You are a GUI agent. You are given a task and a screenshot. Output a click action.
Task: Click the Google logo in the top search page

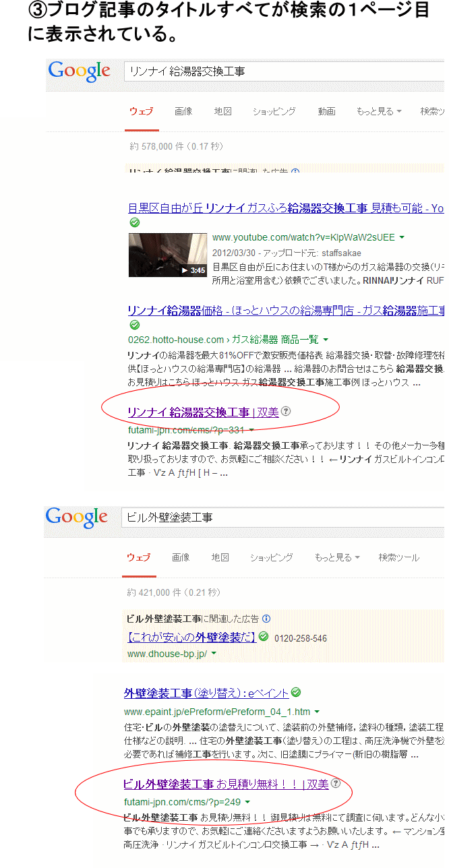coord(79,70)
